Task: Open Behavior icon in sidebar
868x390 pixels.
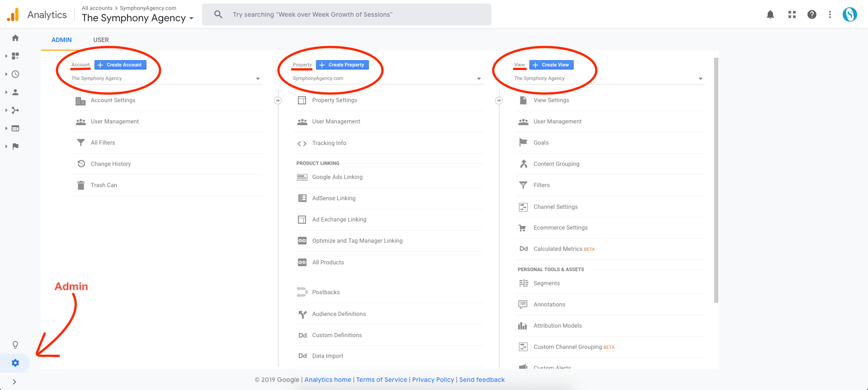Action: 15,128
